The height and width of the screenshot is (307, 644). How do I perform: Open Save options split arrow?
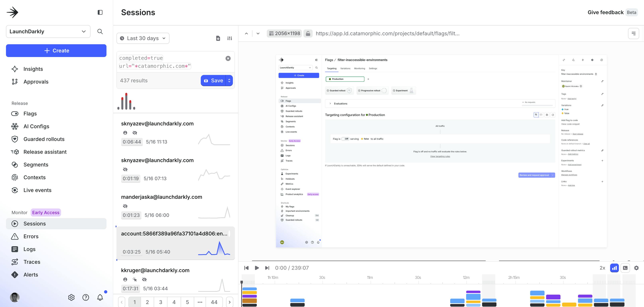click(229, 81)
